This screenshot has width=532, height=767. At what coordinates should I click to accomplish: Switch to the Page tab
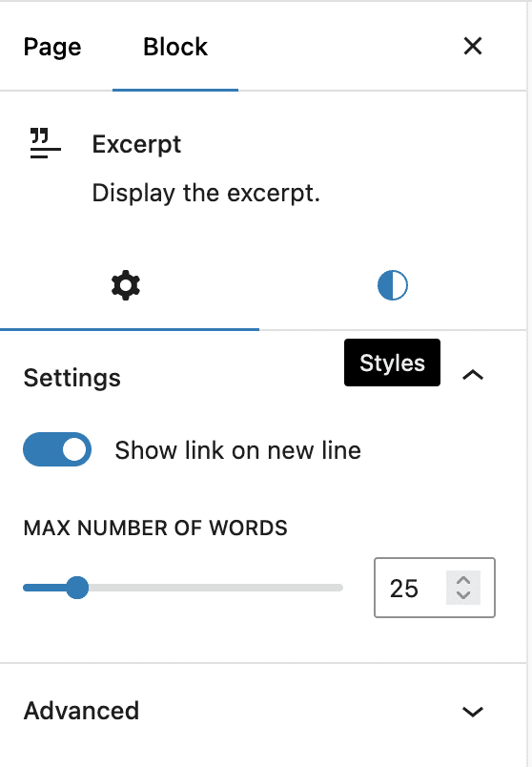(52, 47)
